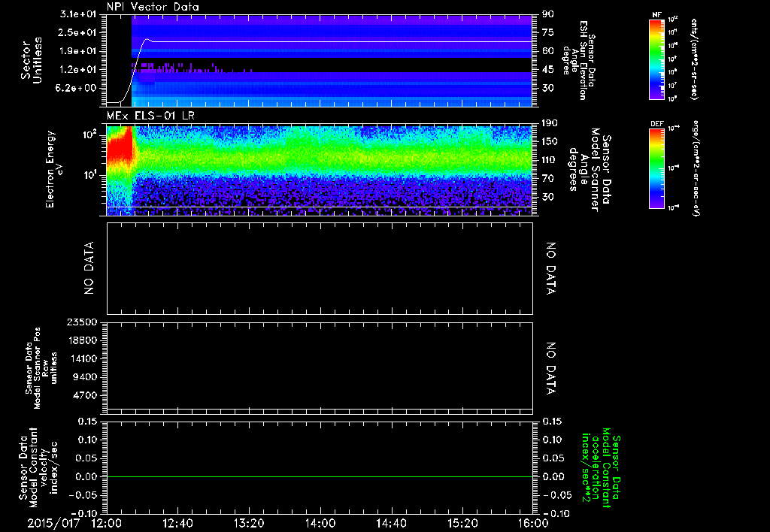The height and width of the screenshot is (532, 770).
Task: Click the "Electron Energy eV" axis label
Action: click(x=54, y=169)
